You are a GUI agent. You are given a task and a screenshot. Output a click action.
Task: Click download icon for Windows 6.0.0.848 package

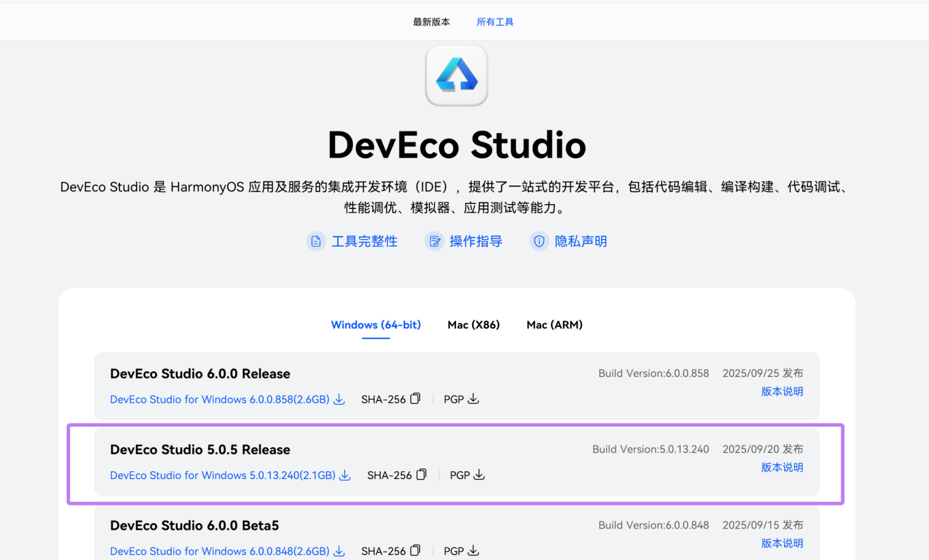pyautogui.click(x=339, y=551)
